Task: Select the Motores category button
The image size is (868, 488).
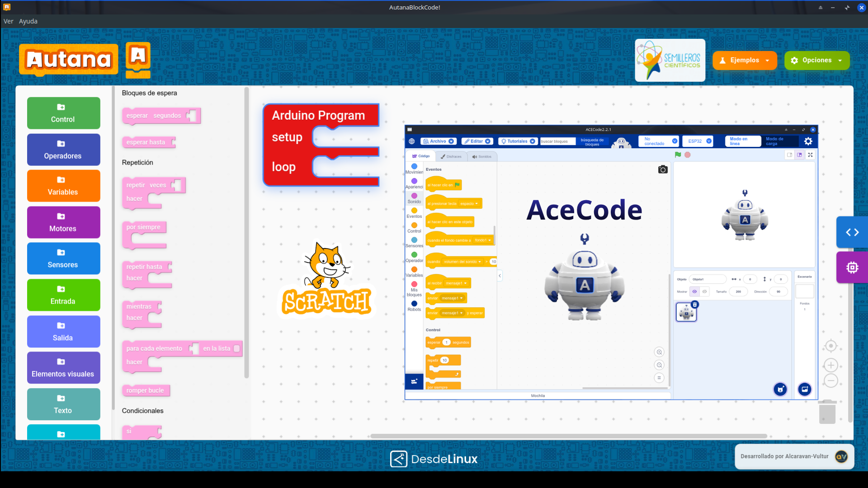Action: [x=63, y=222]
